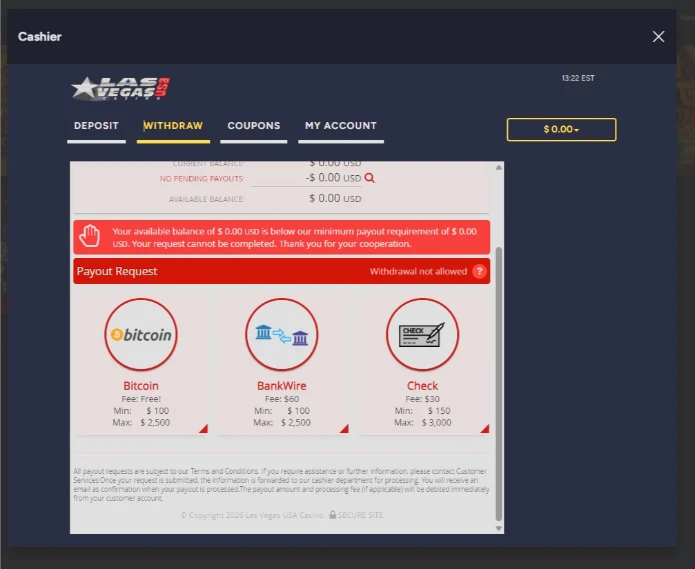Open the $0.00 balance dropdown
Viewport: 695px width, 569px height.
click(x=561, y=130)
